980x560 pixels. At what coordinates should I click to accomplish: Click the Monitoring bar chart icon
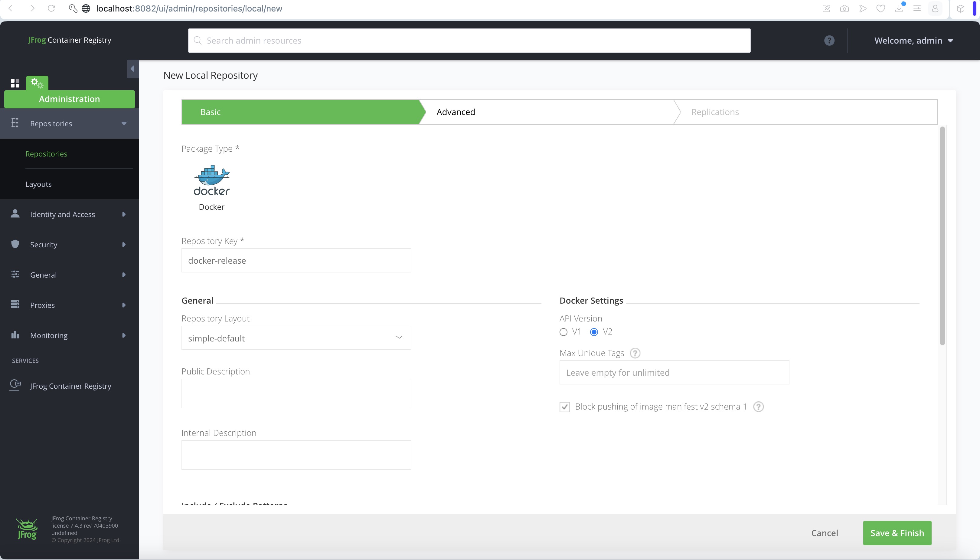tap(15, 334)
